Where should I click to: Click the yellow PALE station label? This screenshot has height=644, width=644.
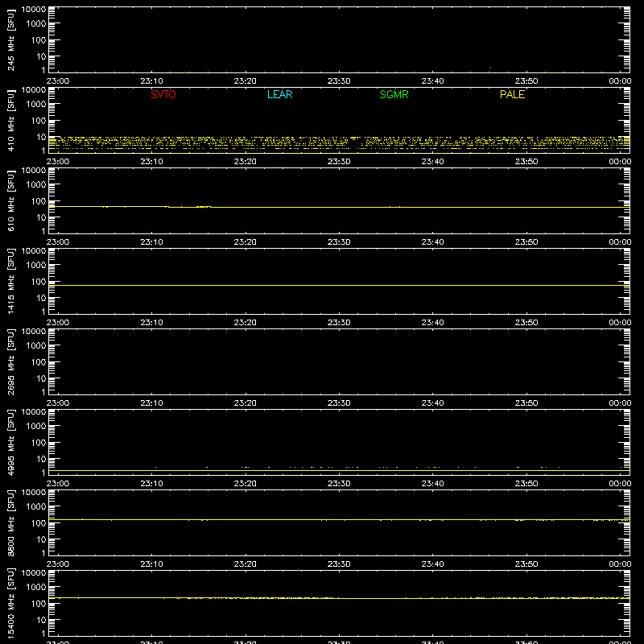[x=512, y=94]
